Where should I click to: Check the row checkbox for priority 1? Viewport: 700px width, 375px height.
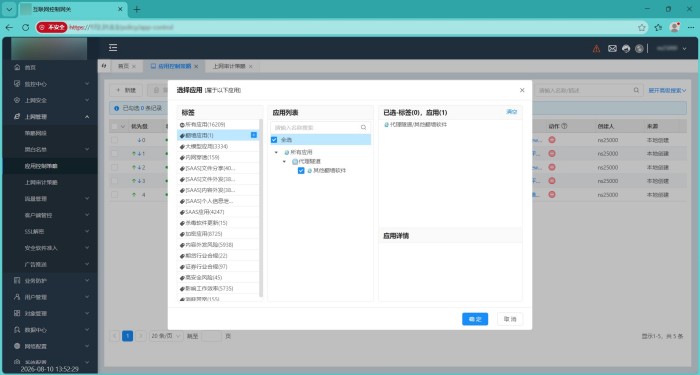(x=115, y=154)
